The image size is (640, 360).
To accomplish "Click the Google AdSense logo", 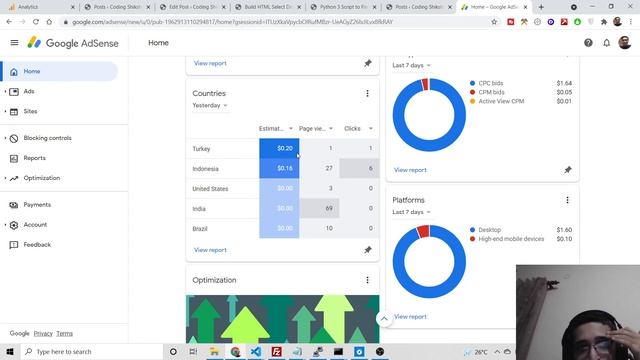I will point(73,43).
